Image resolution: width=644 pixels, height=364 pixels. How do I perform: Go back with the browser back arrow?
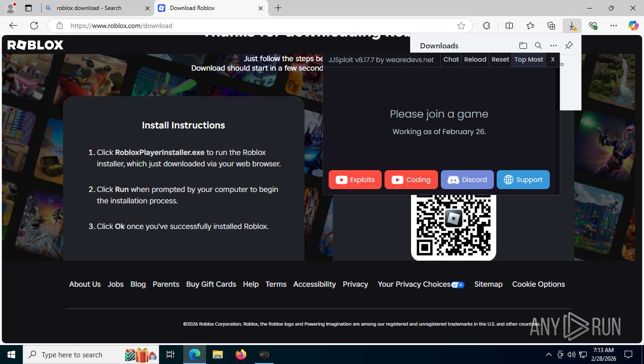[x=13, y=26]
